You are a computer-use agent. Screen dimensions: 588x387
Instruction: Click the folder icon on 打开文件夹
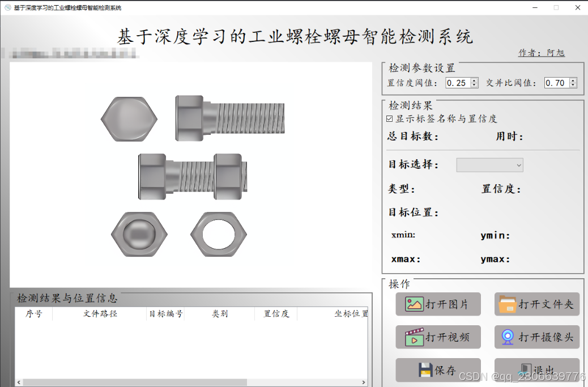[x=508, y=304]
